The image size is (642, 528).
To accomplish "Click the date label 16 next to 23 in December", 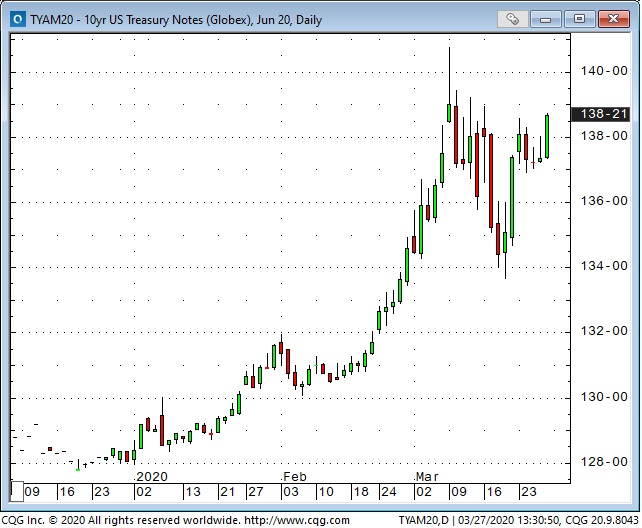I will point(67,492).
